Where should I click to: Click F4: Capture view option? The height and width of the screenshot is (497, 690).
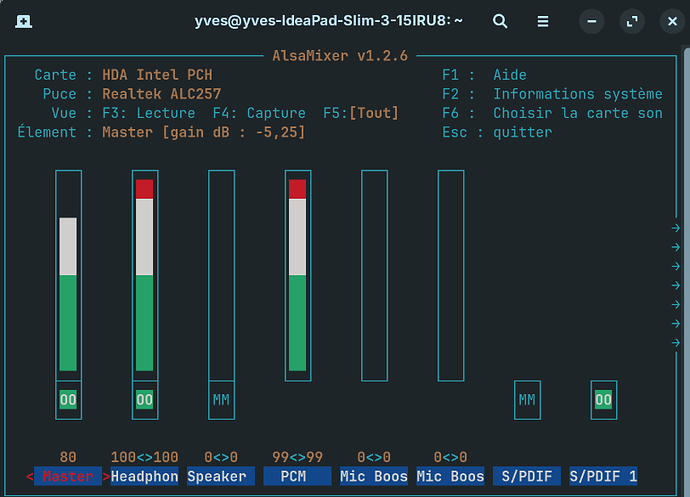(x=259, y=113)
